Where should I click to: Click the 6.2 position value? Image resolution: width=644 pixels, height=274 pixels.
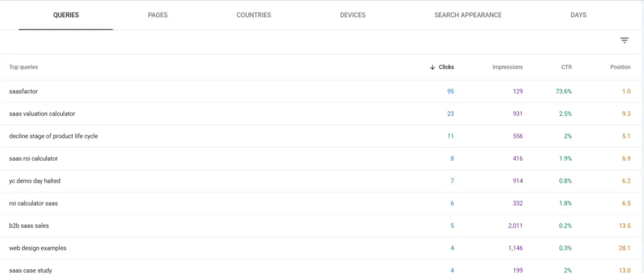tap(626, 181)
